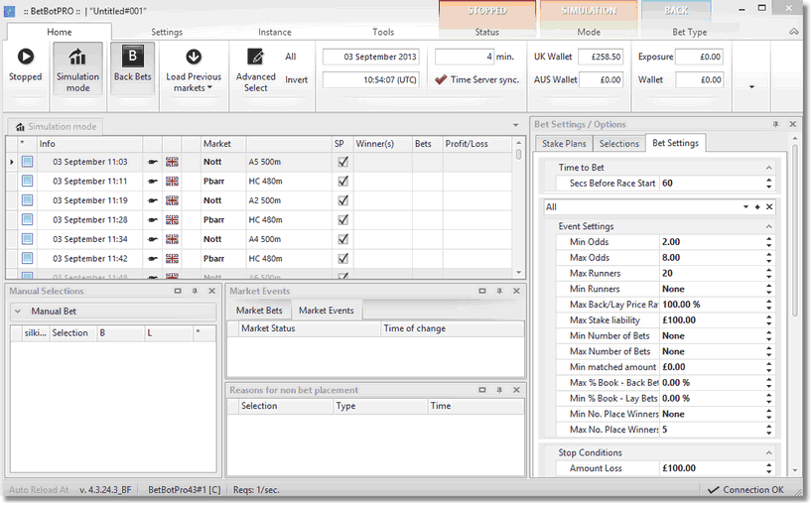Switch to the Market Bets tab
Viewport: 812px width, 505px height.
(259, 311)
